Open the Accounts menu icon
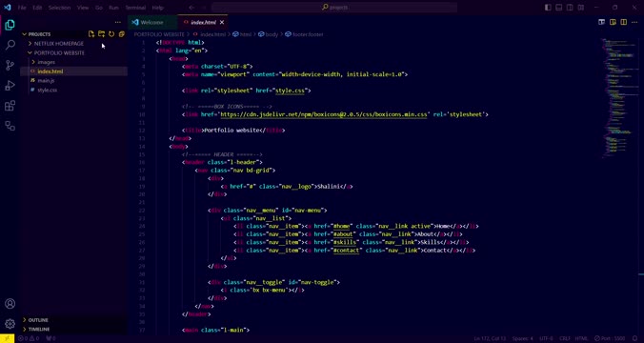 pos(10,304)
